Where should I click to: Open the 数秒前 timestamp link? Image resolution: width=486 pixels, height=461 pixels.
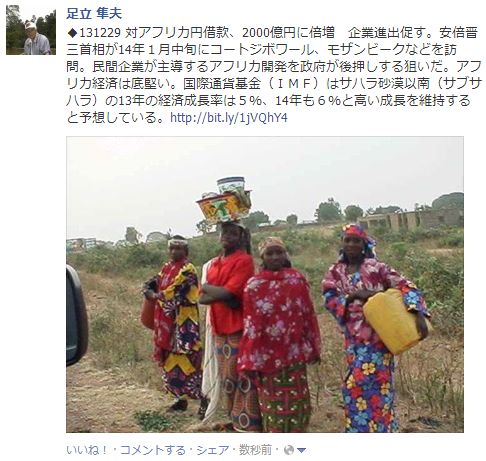coord(255,450)
